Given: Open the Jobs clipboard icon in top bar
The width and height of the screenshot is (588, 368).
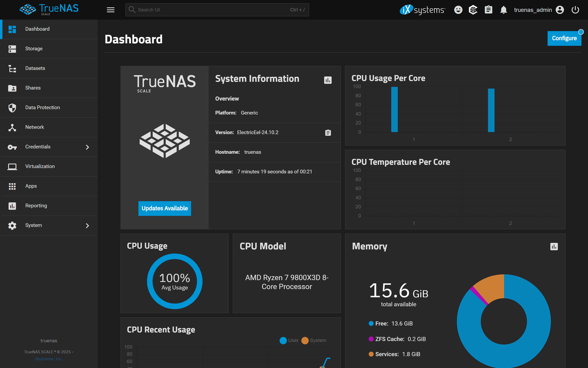Looking at the screenshot, I should (x=488, y=10).
